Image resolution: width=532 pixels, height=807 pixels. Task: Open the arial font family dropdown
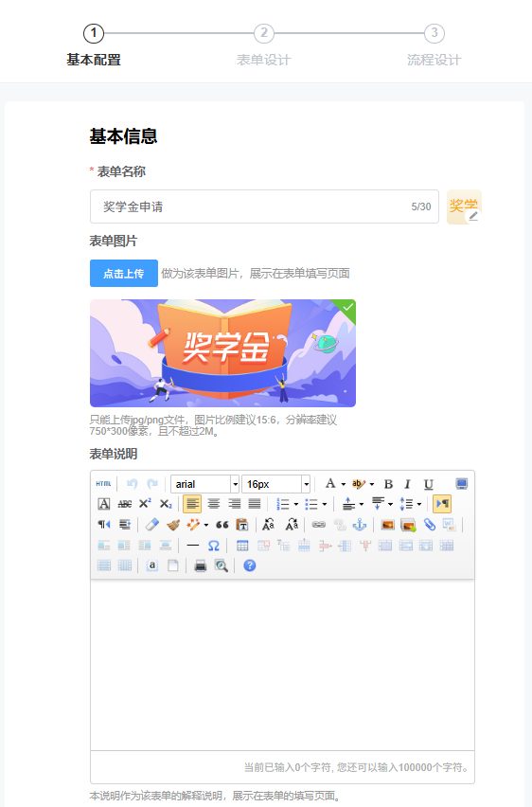click(x=235, y=484)
